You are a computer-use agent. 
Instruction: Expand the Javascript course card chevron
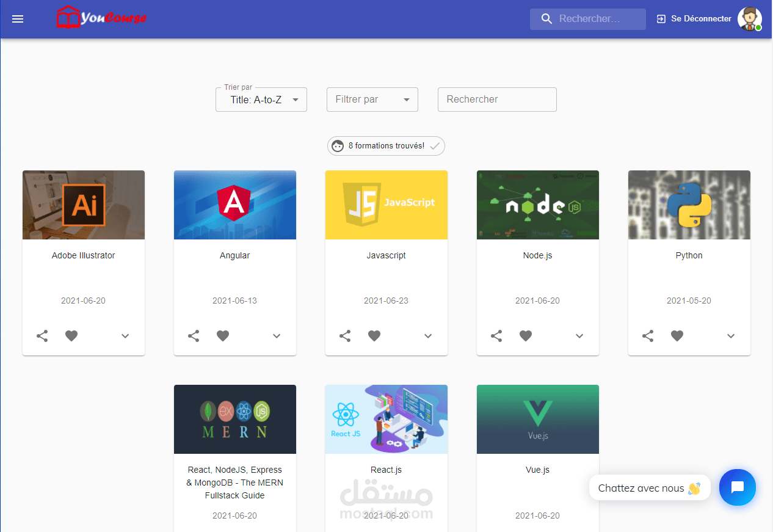(x=427, y=336)
